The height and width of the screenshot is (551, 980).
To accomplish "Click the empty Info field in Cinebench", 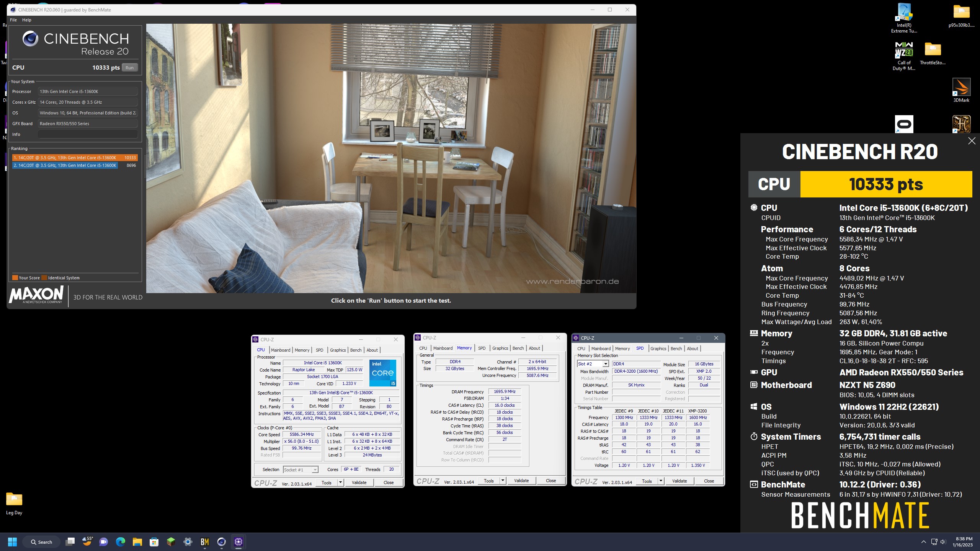I will pyautogui.click(x=88, y=134).
